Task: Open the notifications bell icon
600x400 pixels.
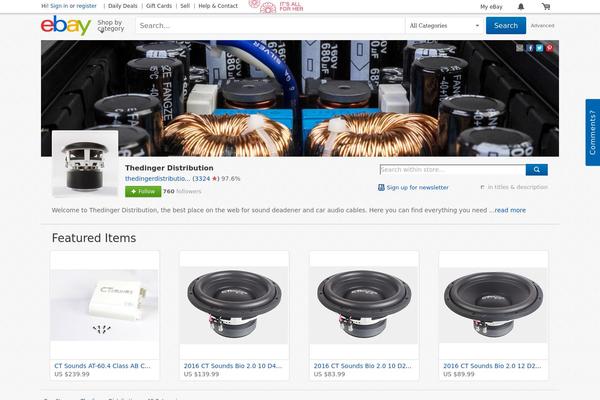Action: (x=521, y=7)
